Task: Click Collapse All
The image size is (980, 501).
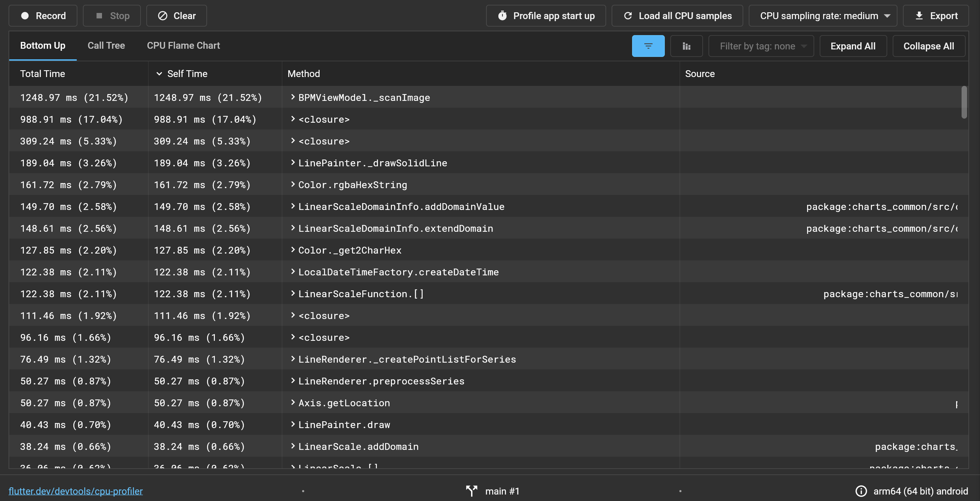Action: [x=928, y=46]
